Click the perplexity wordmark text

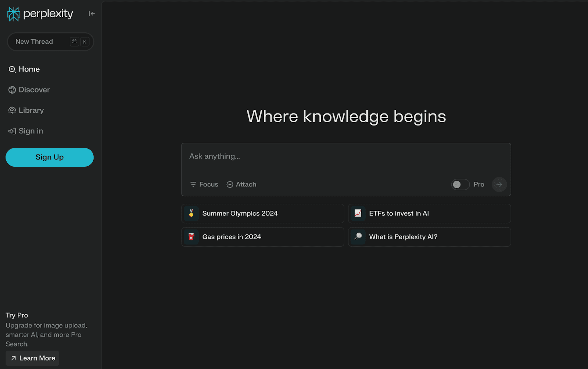[48, 14]
